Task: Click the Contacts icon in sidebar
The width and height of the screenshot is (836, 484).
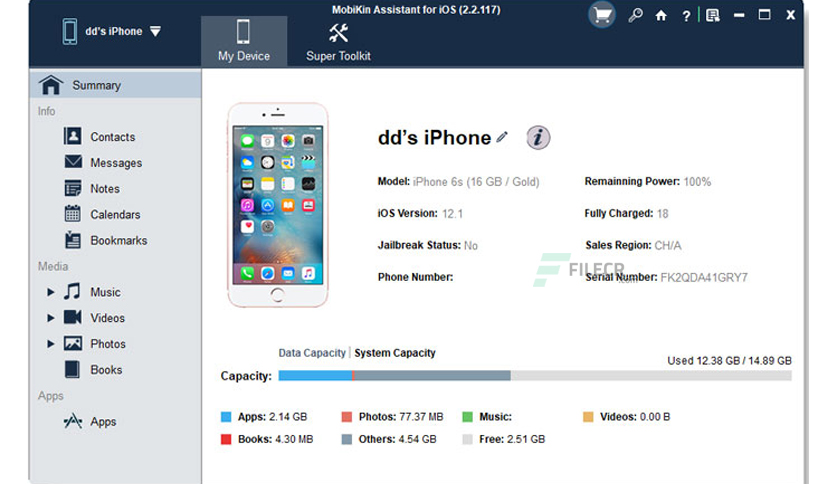Action: tap(73, 136)
